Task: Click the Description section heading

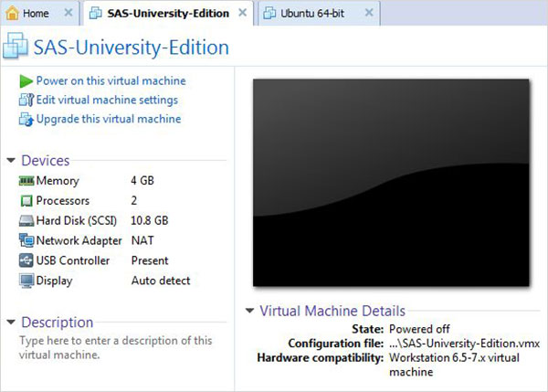Action: (58, 322)
